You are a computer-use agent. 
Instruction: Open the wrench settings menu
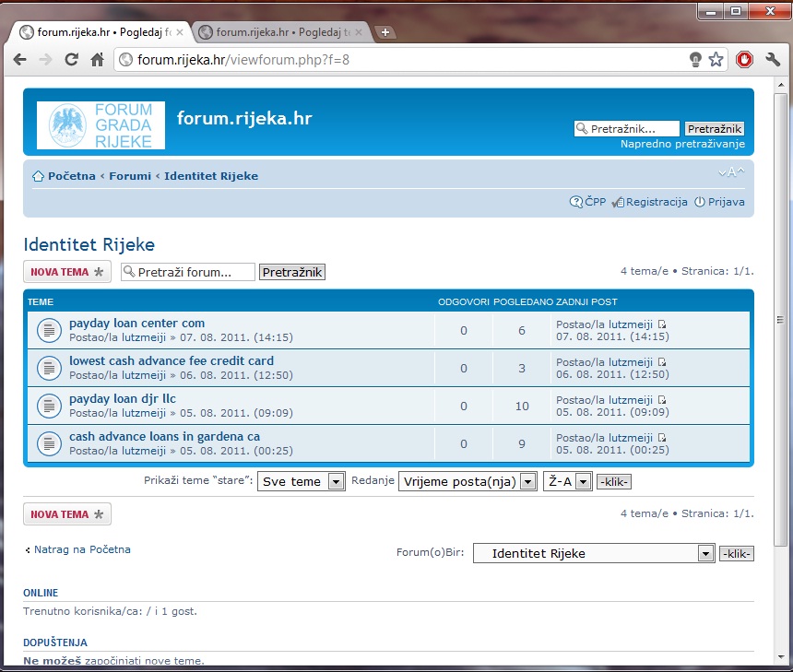pyautogui.click(x=773, y=60)
